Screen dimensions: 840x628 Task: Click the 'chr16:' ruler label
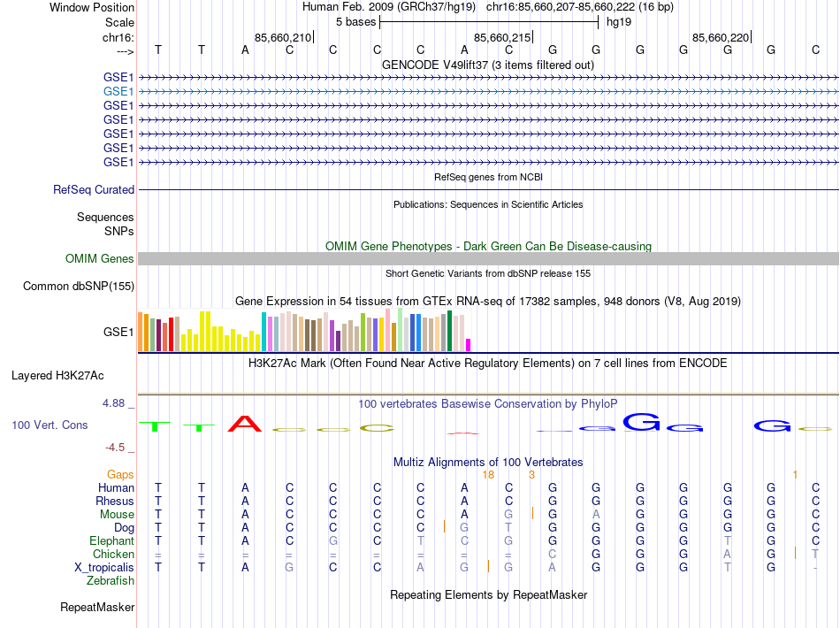point(118,37)
